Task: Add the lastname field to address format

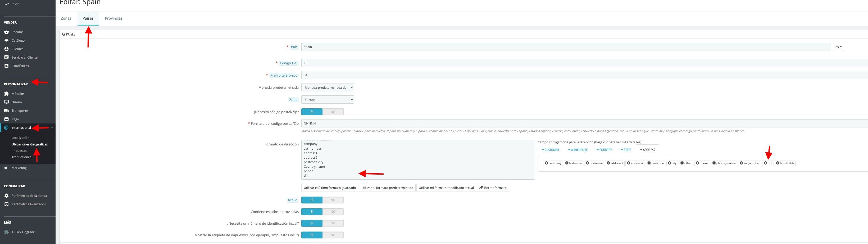Action: pyautogui.click(x=574, y=163)
